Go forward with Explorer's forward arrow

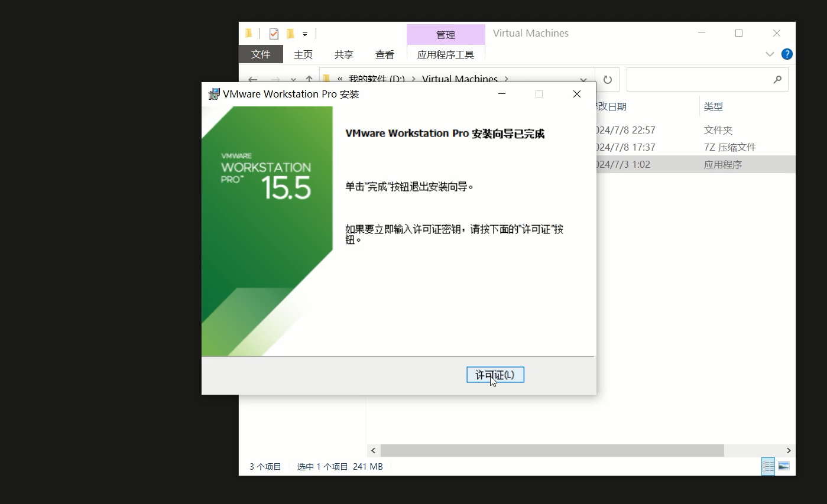click(275, 79)
